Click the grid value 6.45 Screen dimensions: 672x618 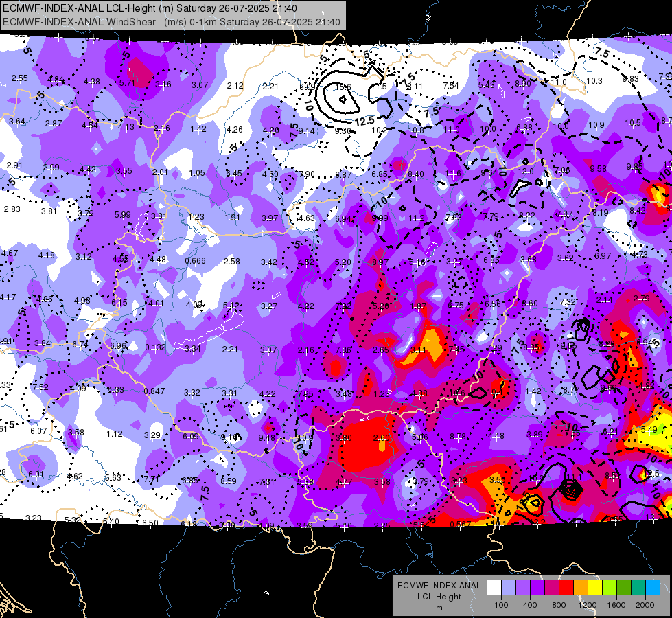(234, 173)
